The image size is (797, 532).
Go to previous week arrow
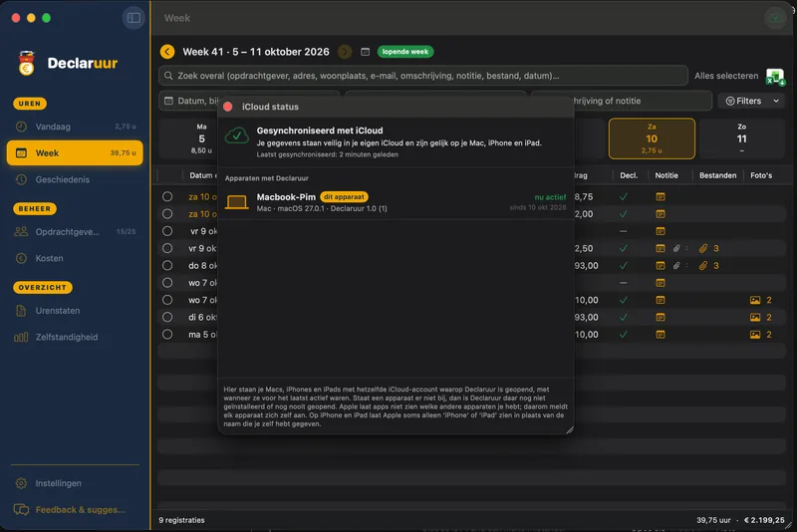click(x=167, y=52)
